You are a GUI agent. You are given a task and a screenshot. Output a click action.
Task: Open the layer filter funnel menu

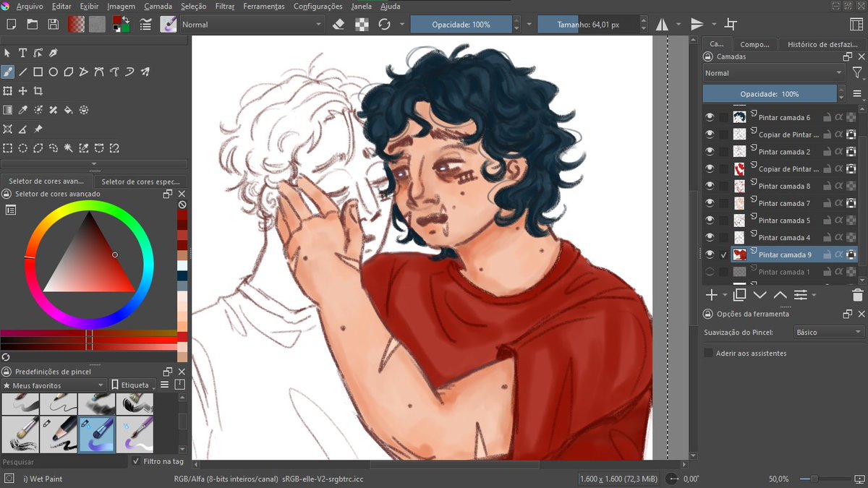tap(857, 73)
